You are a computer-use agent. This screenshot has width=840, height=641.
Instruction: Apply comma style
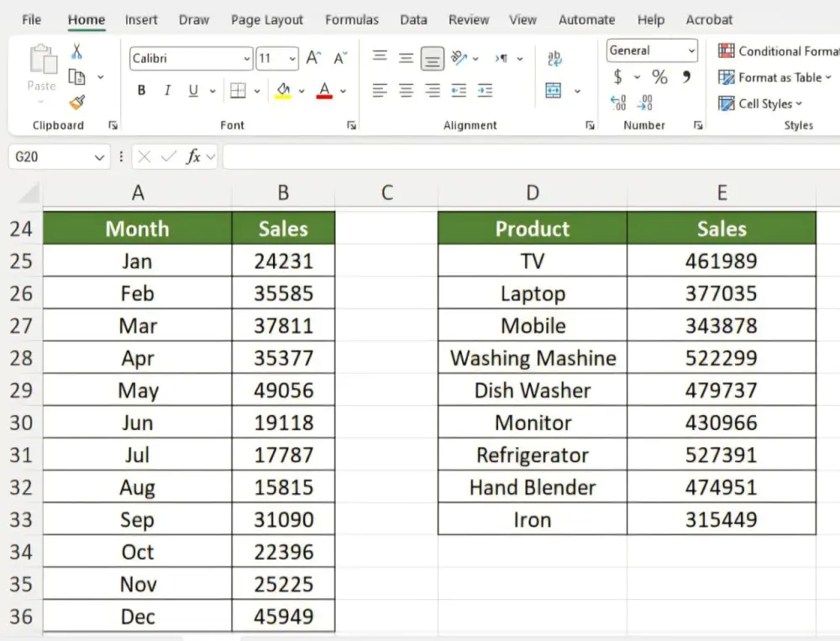click(x=686, y=77)
